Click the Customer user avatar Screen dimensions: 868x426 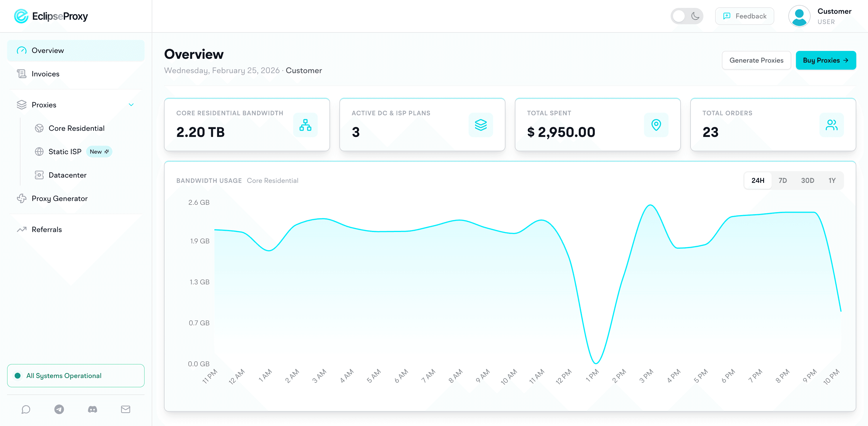(799, 16)
